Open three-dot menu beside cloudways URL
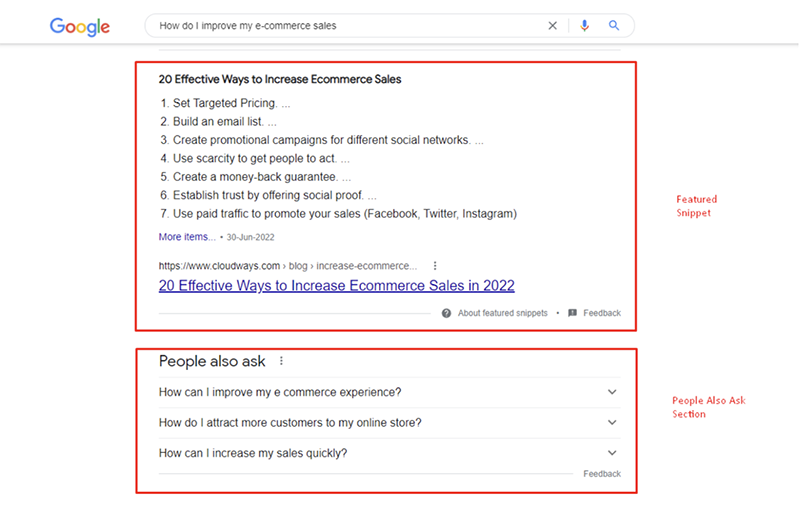Image resolution: width=800 pixels, height=511 pixels. point(435,266)
